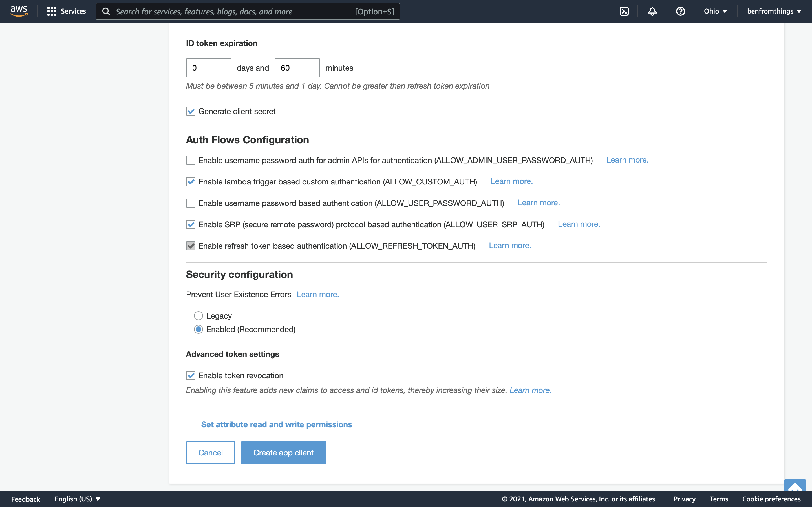Image resolution: width=812 pixels, height=507 pixels.
Task: Expand the Ohio region dropdown
Action: [715, 11]
